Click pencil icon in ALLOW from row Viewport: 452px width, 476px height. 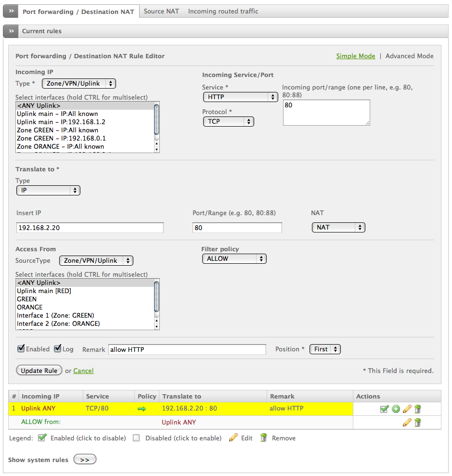pyautogui.click(x=407, y=423)
